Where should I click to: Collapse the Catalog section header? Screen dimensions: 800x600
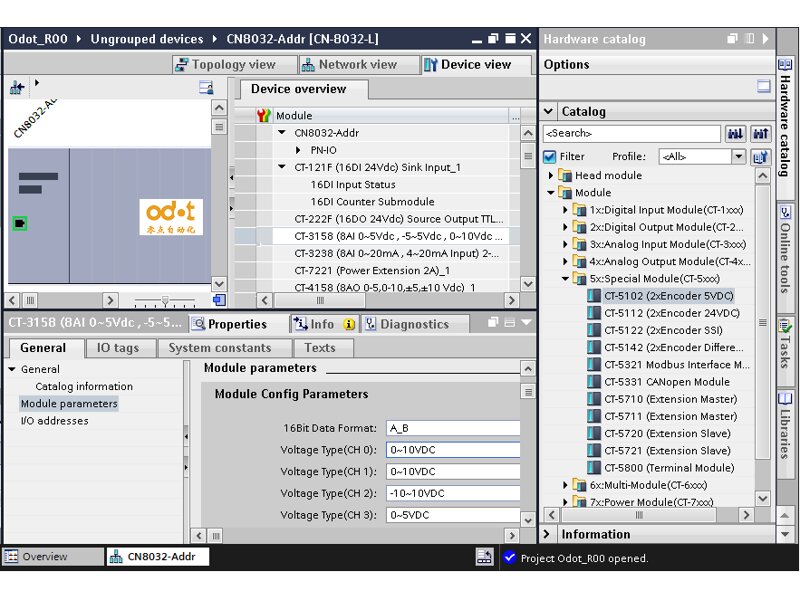pyautogui.click(x=548, y=112)
